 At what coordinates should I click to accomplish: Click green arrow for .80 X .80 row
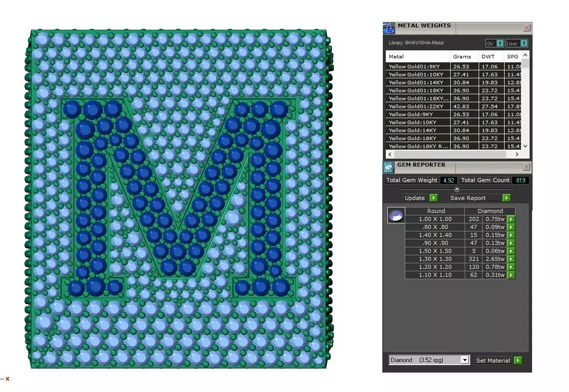511,227
